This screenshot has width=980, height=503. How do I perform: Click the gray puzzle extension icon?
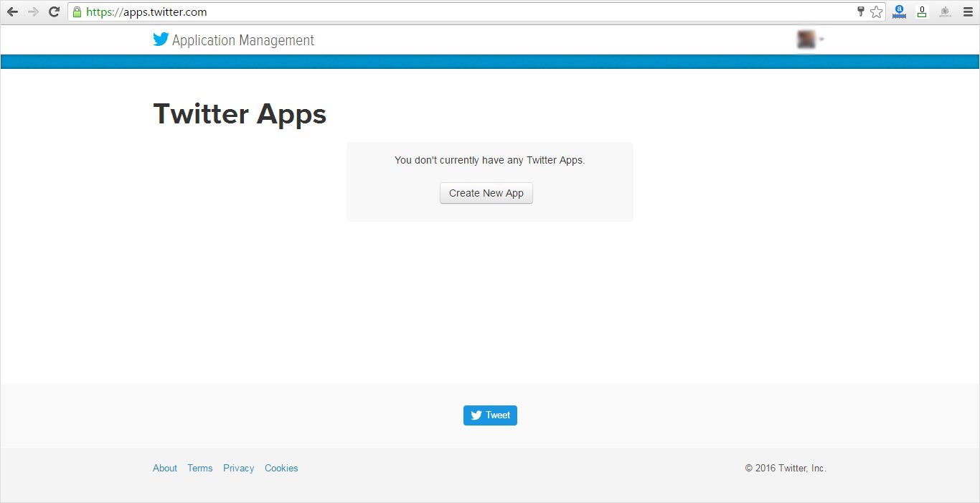[x=945, y=11]
